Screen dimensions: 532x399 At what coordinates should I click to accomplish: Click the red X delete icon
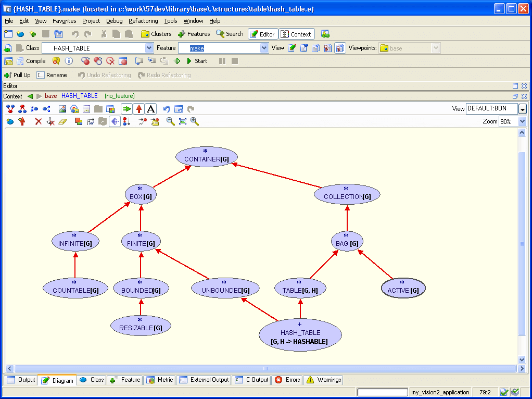click(38, 121)
